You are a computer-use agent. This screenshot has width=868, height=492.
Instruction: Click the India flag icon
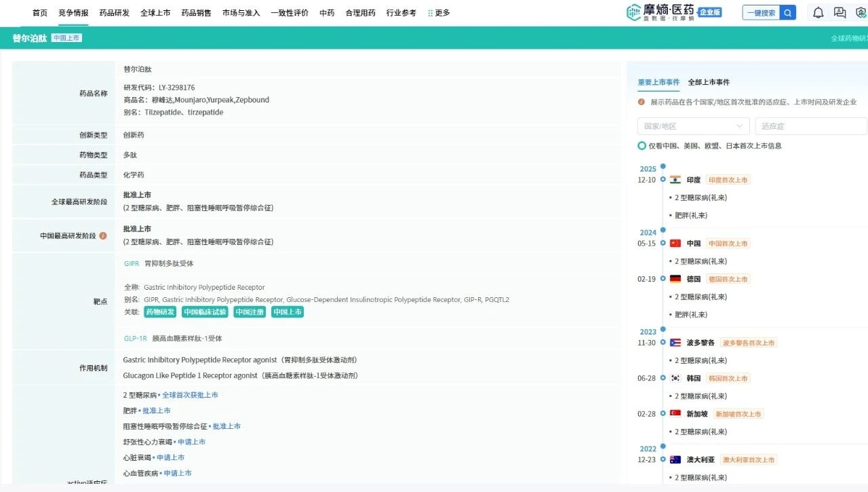(x=675, y=180)
